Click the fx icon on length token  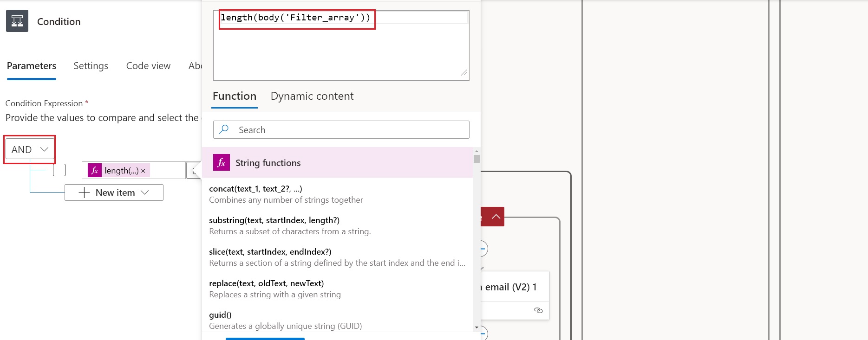click(x=94, y=171)
